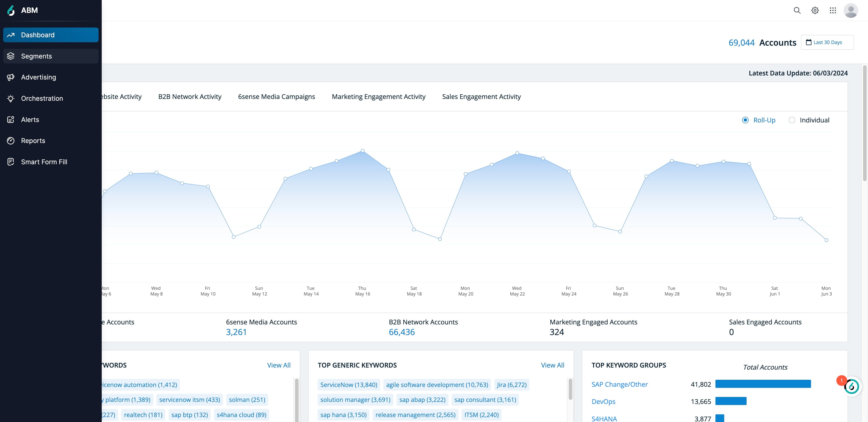Select the Individual radio button
868x422 pixels.
click(x=792, y=120)
